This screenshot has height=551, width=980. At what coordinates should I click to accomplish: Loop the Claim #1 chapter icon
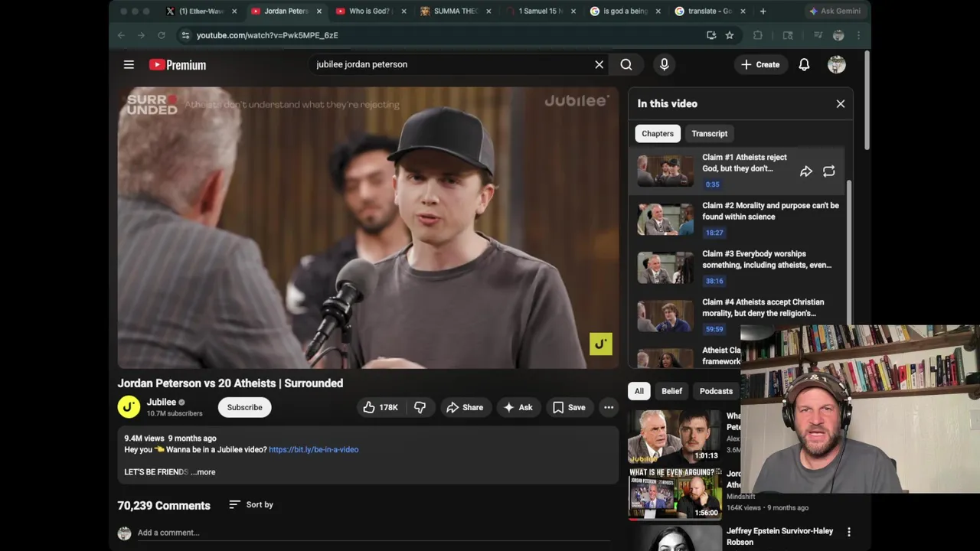click(829, 171)
